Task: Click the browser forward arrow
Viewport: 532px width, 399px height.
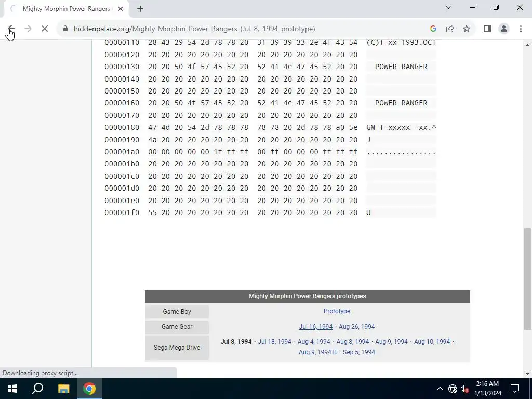Action: [x=28, y=29]
